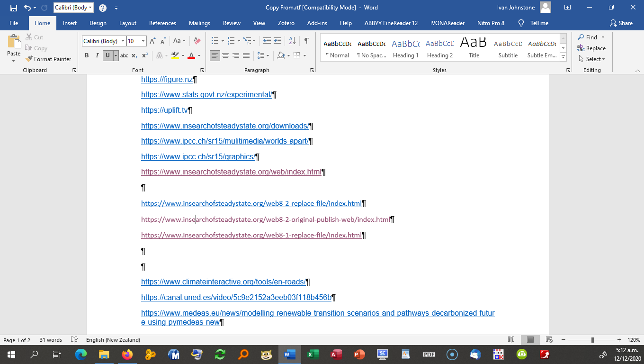Click the Windows Start button
644x364 pixels.
point(10,355)
